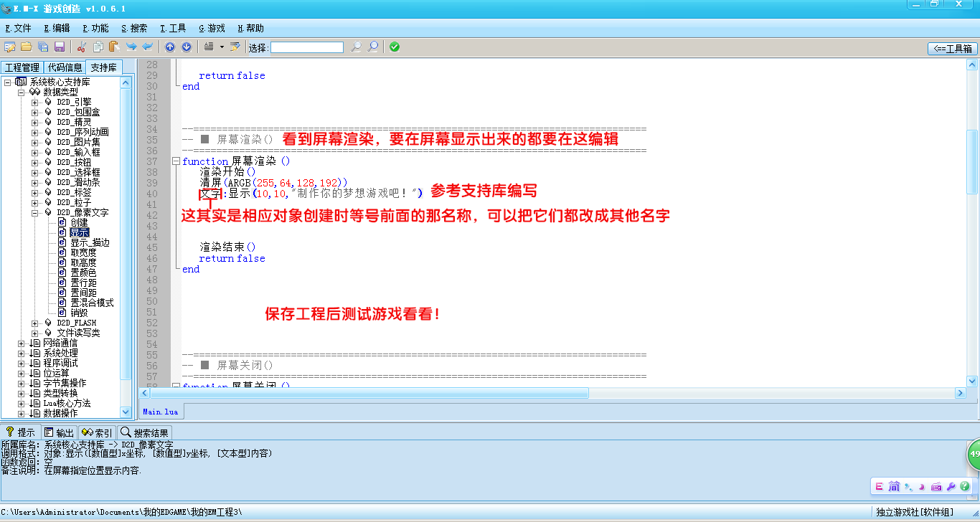980x522 pixels.
Task: Click the blue magnifier search icon
Action: [x=373, y=47]
